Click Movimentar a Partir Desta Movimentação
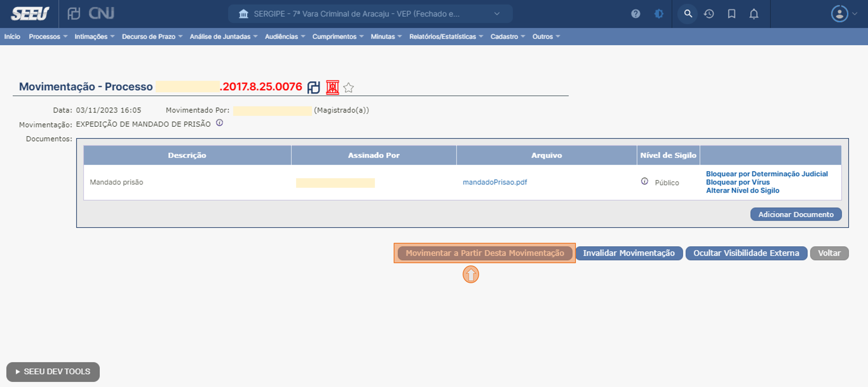This screenshot has width=868, height=387. coord(485,253)
